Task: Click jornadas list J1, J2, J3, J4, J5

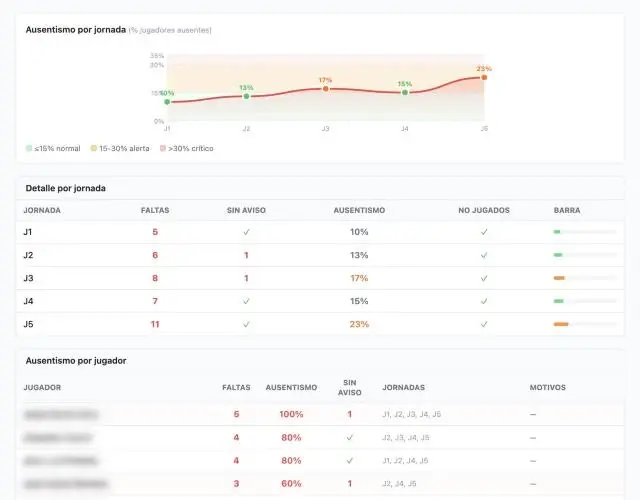Action: pos(411,414)
